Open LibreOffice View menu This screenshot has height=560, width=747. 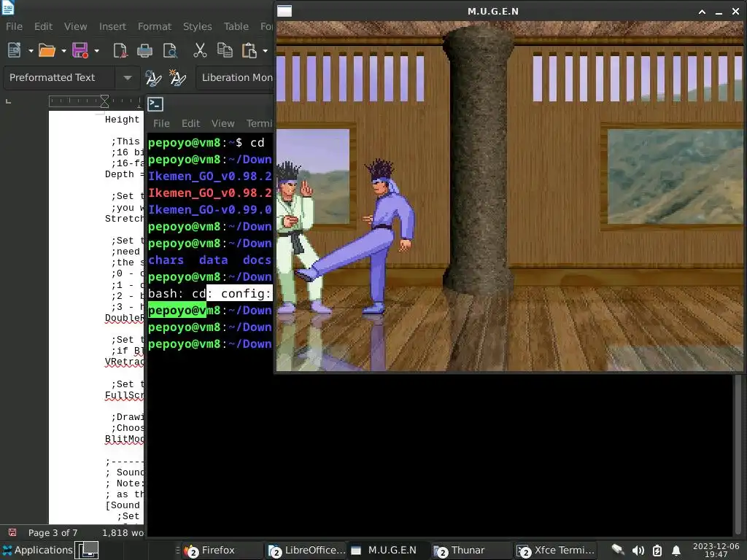pyautogui.click(x=75, y=27)
